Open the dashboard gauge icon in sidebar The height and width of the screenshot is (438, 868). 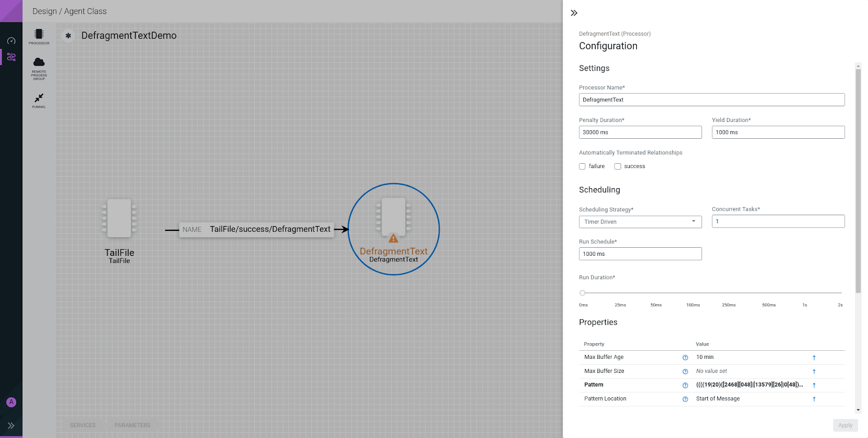pyautogui.click(x=11, y=41)
